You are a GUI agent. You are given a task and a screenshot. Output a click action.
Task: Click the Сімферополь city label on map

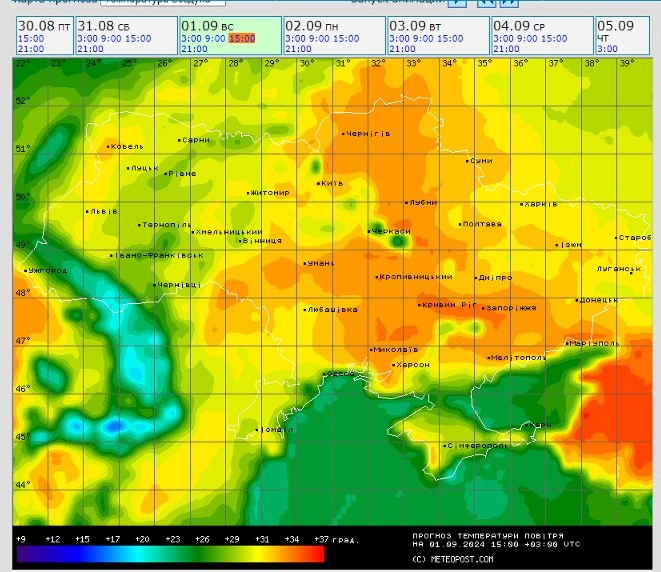478,445
